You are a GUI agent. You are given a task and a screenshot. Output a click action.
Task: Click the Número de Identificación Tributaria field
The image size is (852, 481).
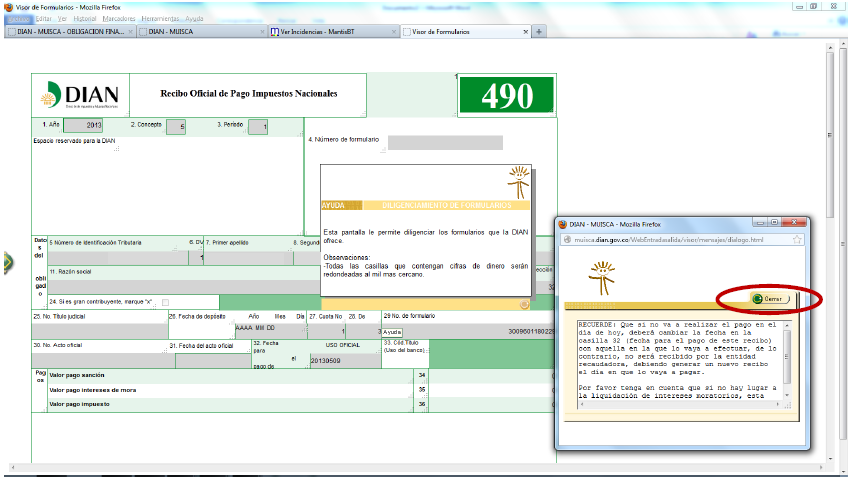pyautogui.click(x=118, y=258)
